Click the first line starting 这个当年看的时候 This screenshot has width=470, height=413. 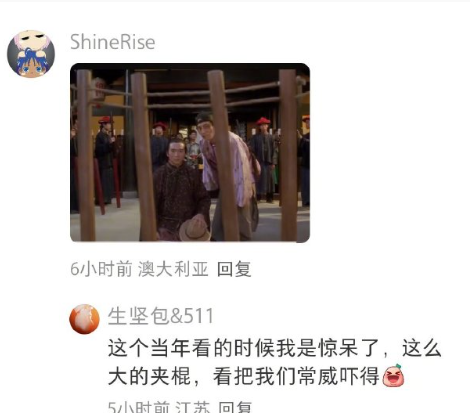click(x=275, y=348)
